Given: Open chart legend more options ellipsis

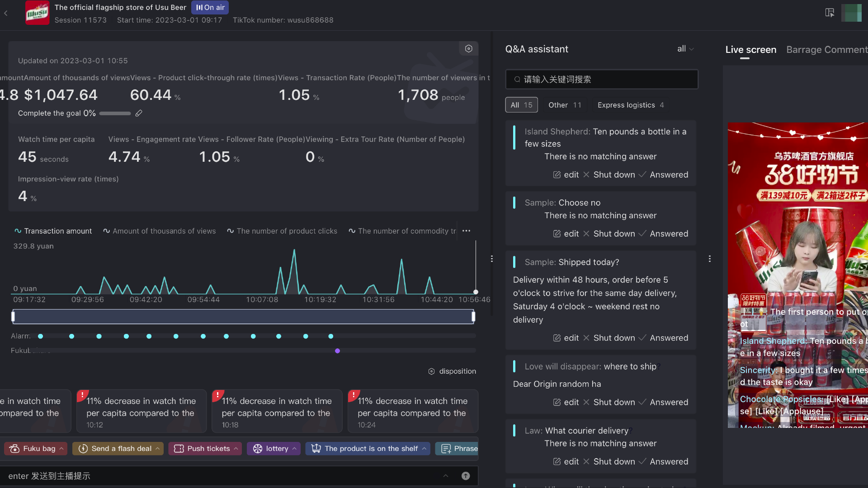Looking at the screenshot, I should [x=466, y=231].
